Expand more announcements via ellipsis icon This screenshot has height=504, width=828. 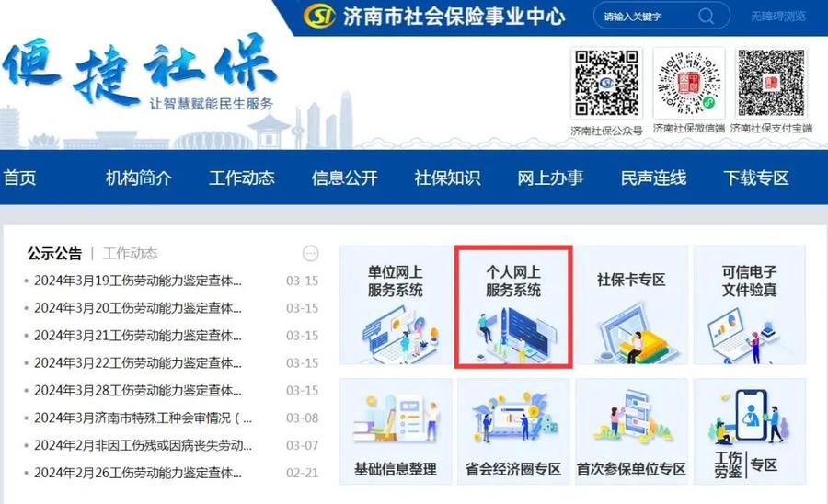tap(310, 254)
